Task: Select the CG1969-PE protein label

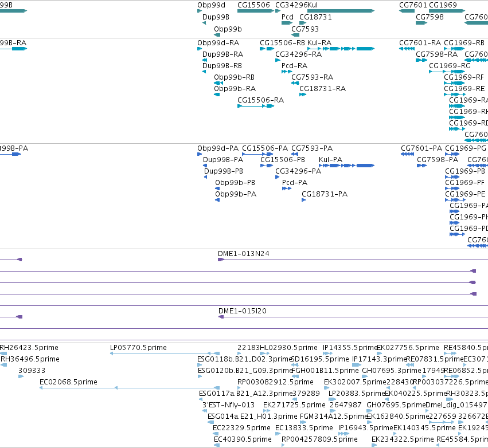Action: 465,194
